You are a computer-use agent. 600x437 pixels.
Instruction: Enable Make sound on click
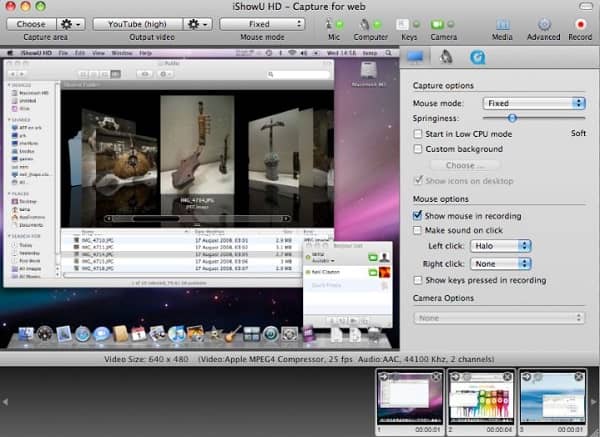417,230
